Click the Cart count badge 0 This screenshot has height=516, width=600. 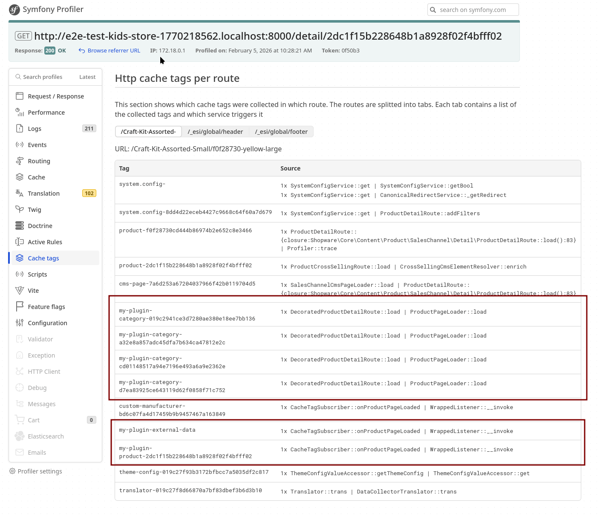click(x=91, y=420)
